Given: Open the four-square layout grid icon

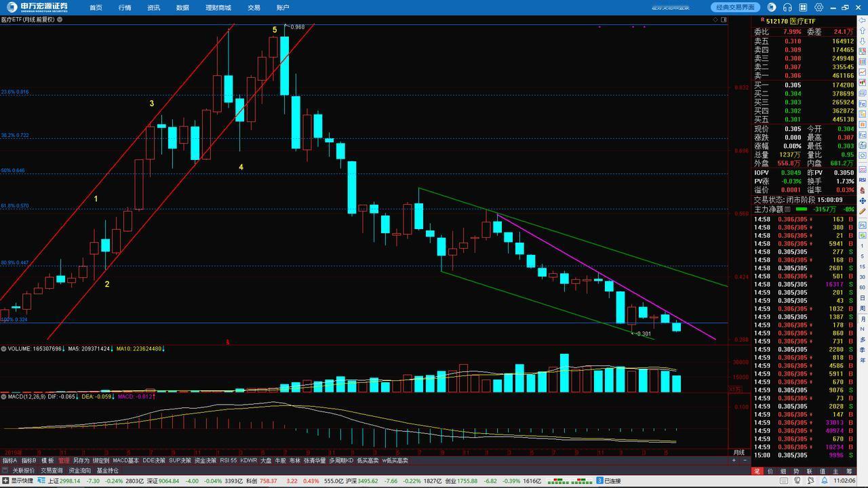Looking at the screenshot, I should pos(803,7).
